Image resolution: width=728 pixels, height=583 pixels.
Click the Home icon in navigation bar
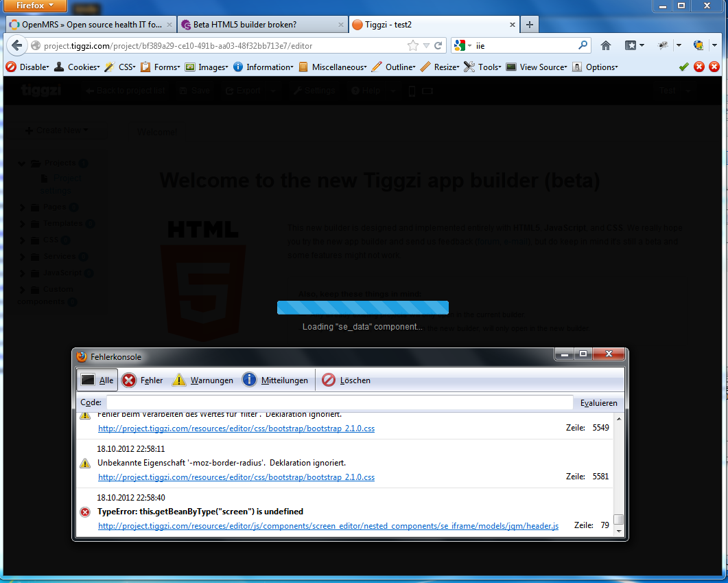coord(606,45)
